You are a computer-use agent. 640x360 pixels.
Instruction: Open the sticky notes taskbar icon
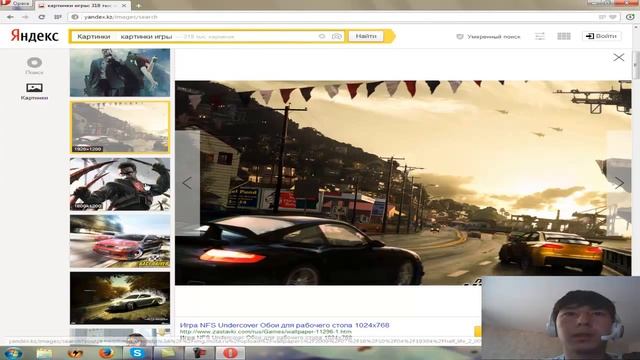coord(167,353)
